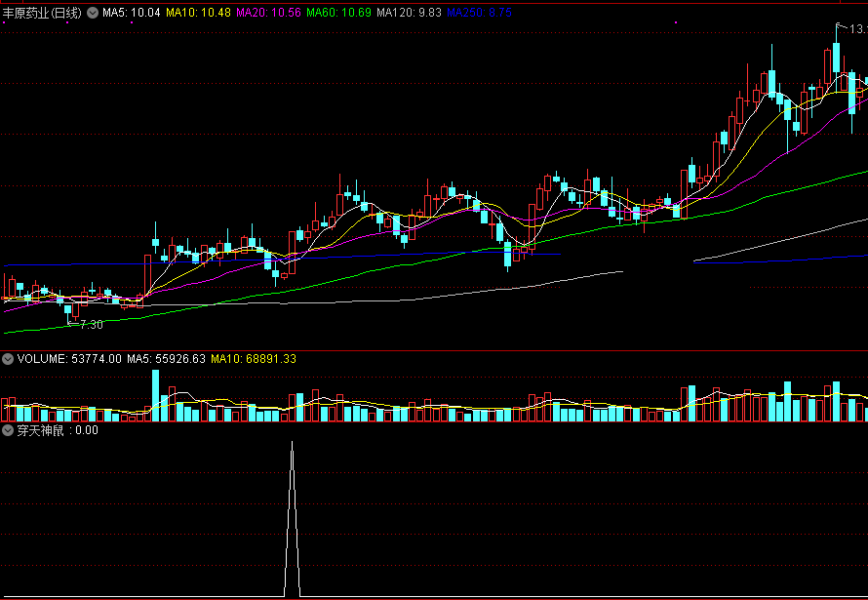Select the MA250: 8.75 label
The image size is (868, 600).
click(x=480, y=13)
